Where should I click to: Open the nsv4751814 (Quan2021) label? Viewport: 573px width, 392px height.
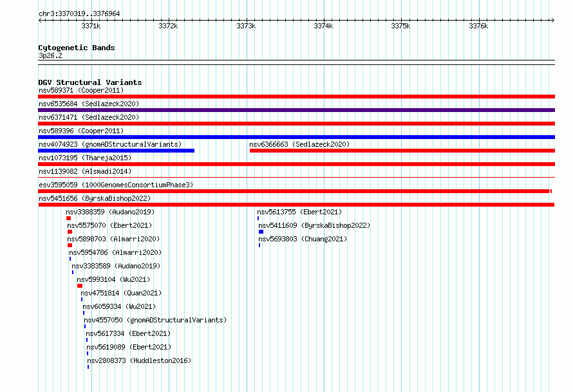pos(121,293)
